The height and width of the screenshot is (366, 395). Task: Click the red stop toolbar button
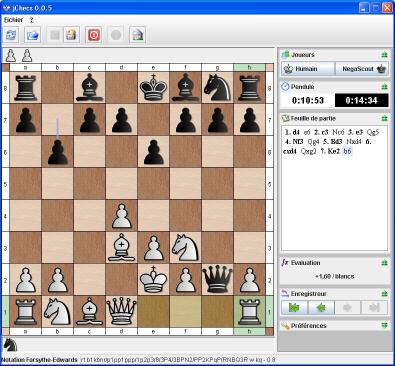(94, 35)
